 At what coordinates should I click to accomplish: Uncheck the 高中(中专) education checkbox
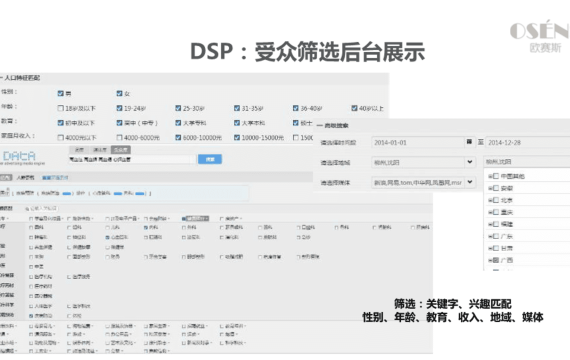119,123
